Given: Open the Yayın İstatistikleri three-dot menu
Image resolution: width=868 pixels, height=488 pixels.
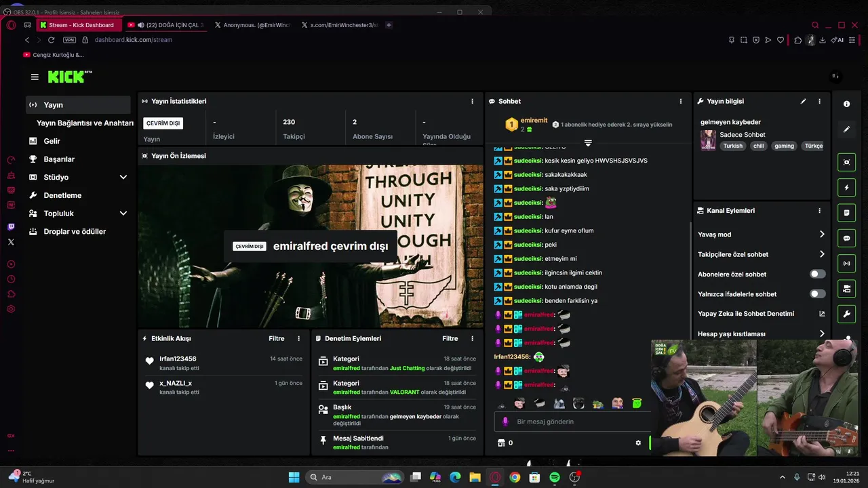Looking at the screenshot, I should (473, 101).
